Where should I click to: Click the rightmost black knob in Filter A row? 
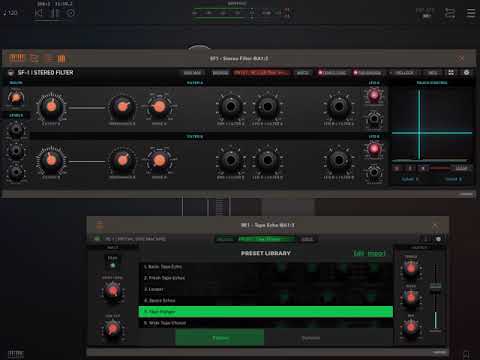[339, 107]
